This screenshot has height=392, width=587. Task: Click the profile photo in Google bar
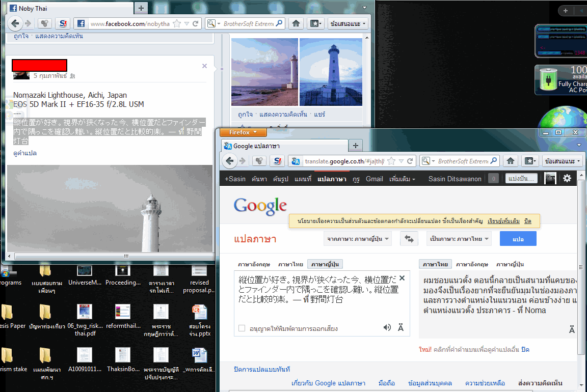coord(550,178)
